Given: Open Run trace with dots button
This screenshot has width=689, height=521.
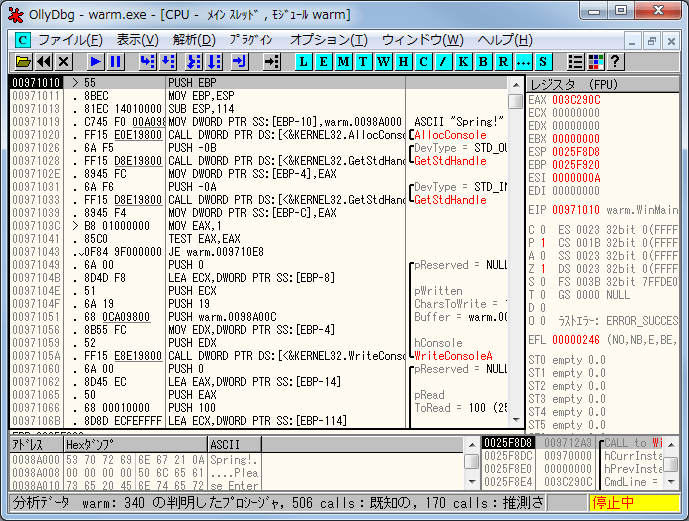Looking at the screenshot, I should point(523,62).
